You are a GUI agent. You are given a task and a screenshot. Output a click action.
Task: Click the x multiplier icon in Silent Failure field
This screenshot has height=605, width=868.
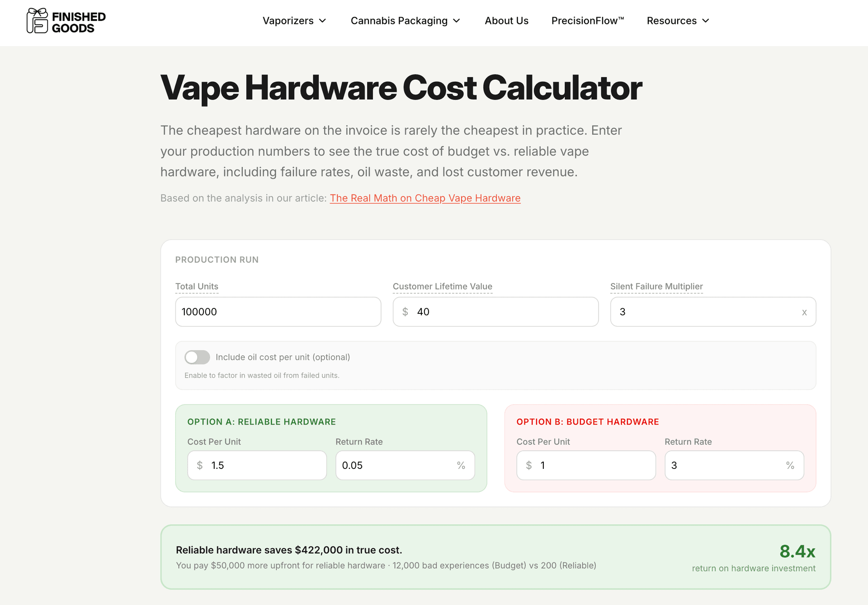click(x=804, y=312)
